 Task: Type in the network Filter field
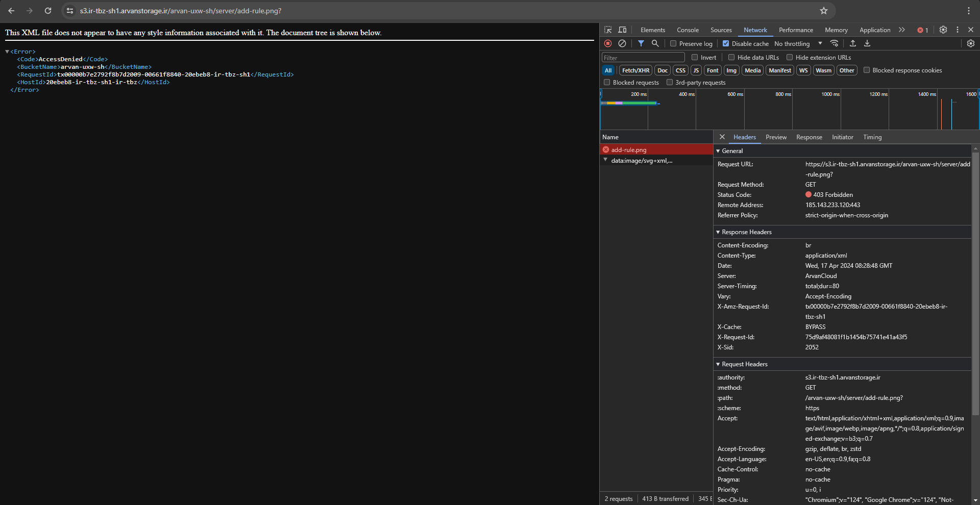coord(643,58)
